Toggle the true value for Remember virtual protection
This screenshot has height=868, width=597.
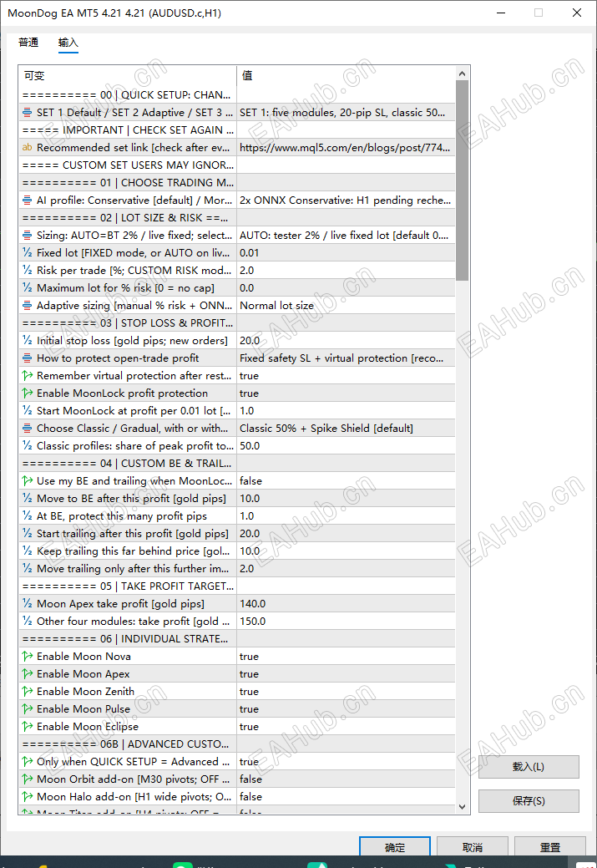tap(346, 375)
